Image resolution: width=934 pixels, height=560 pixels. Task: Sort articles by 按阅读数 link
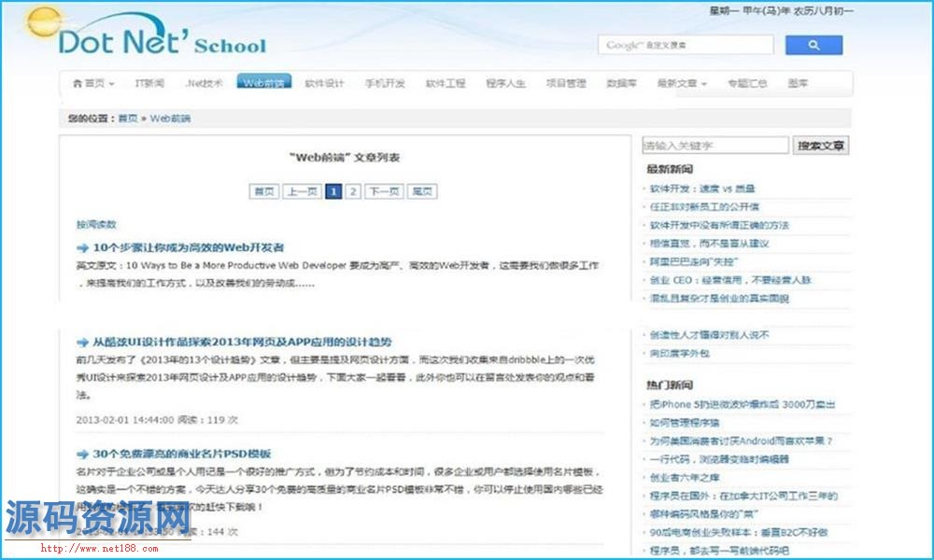pyautogui.click(x=96, y=225)
